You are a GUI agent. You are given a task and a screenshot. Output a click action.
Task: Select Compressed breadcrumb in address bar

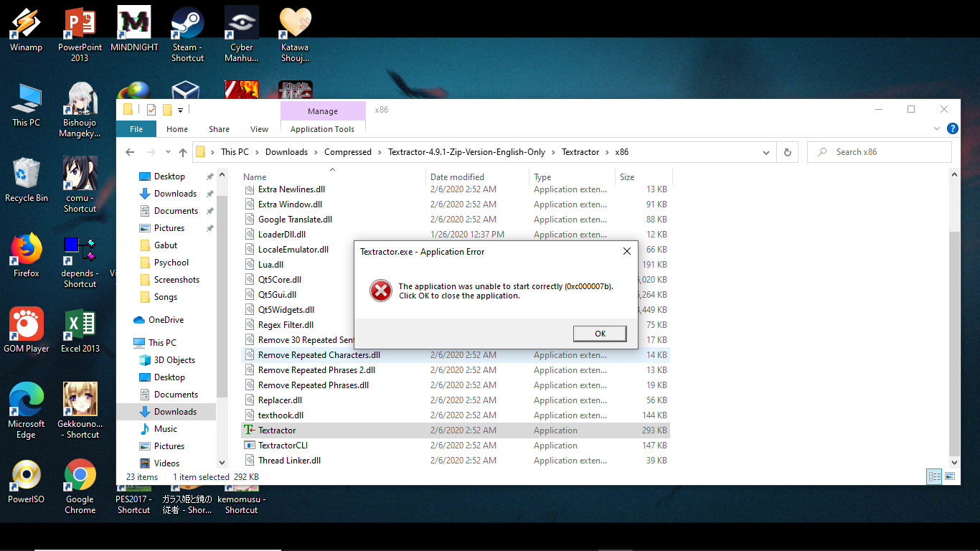click(x=348, y=152)
